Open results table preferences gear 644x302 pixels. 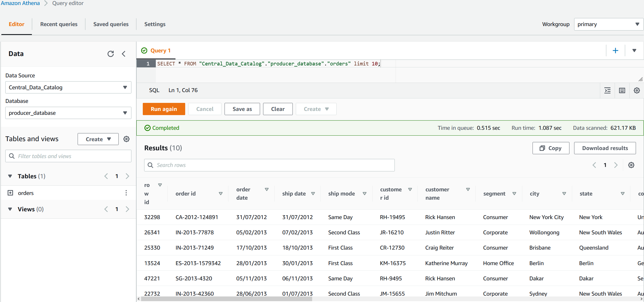coord(631,165)
